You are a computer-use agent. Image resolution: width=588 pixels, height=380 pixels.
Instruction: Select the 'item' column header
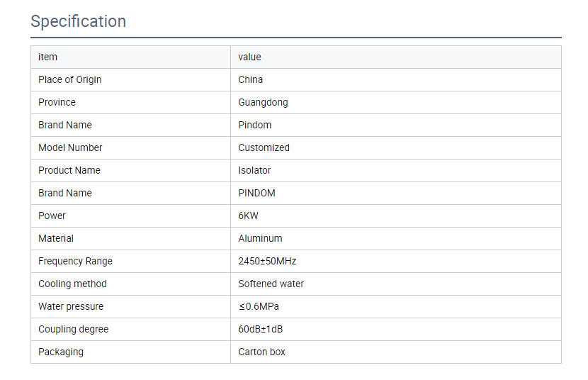tap(130, 57)
